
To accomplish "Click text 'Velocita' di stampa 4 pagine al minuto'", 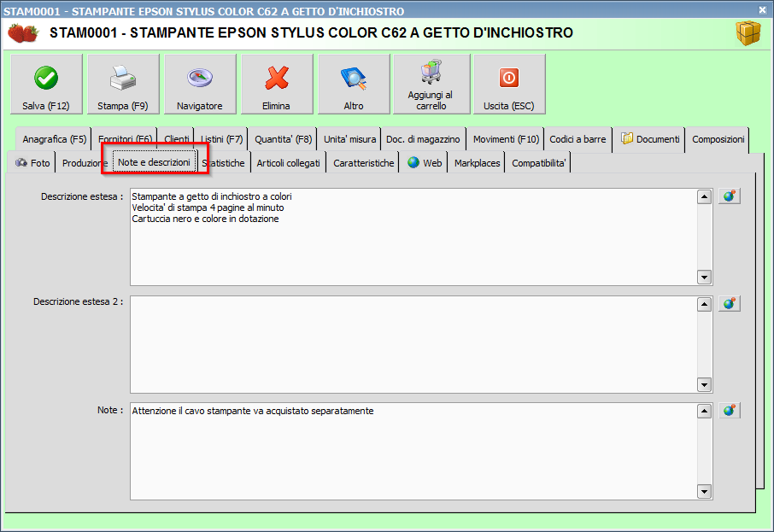I will click(208, 208).
